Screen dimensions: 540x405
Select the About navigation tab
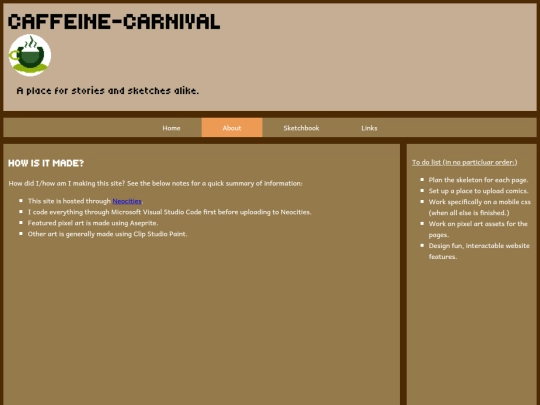[232, 128]
